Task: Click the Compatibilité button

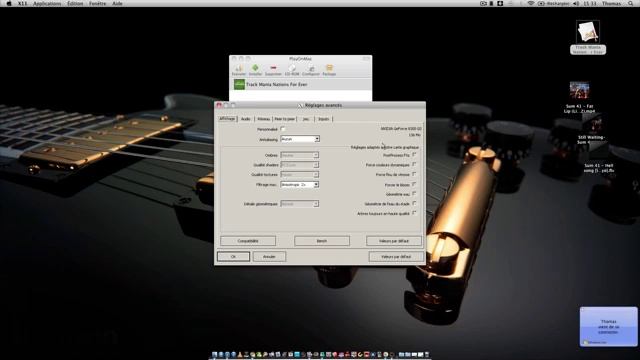Action: tap(248, 241)
